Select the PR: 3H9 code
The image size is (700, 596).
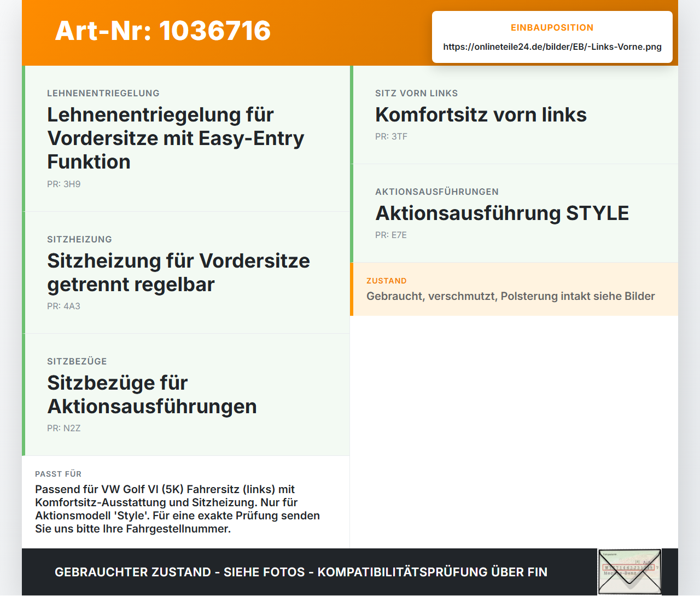point(64,184)
